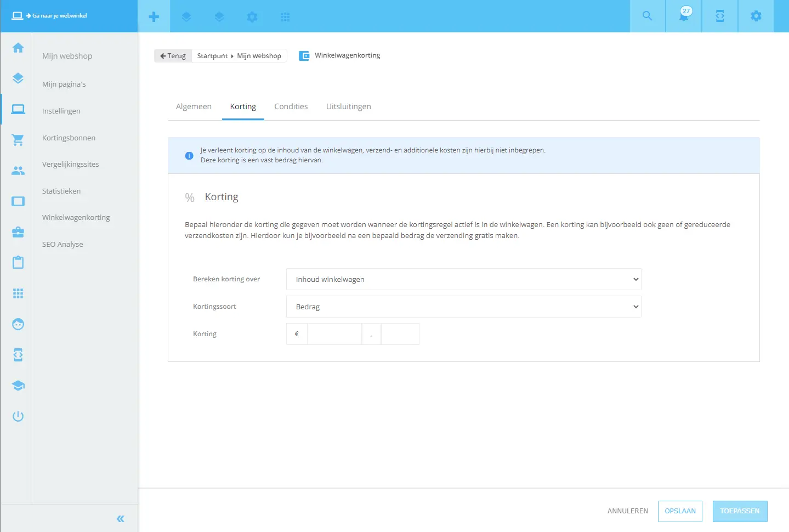This screenshot has width=789, height=532.
Task: Click the Terug back button
Action: click(x=173, y=56)
